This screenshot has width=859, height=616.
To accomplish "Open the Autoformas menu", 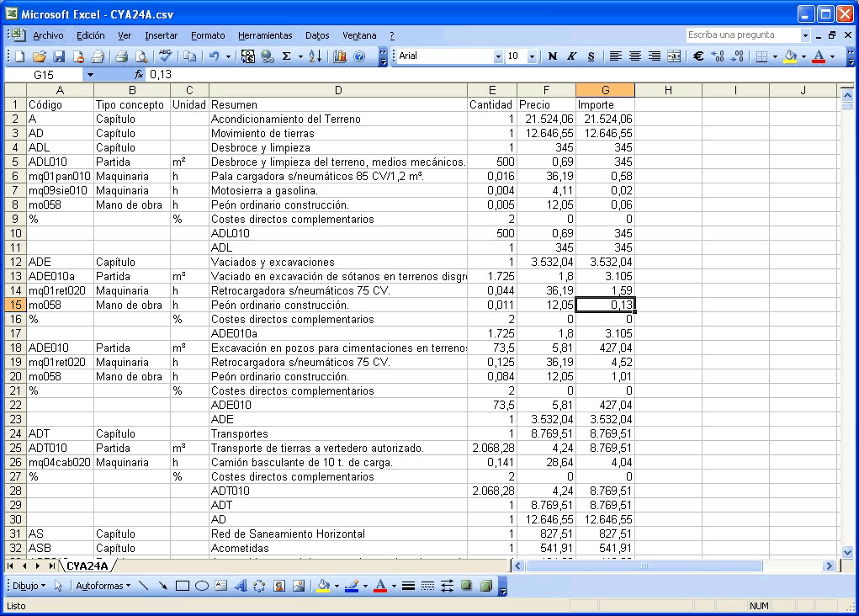I will point(103,586).
